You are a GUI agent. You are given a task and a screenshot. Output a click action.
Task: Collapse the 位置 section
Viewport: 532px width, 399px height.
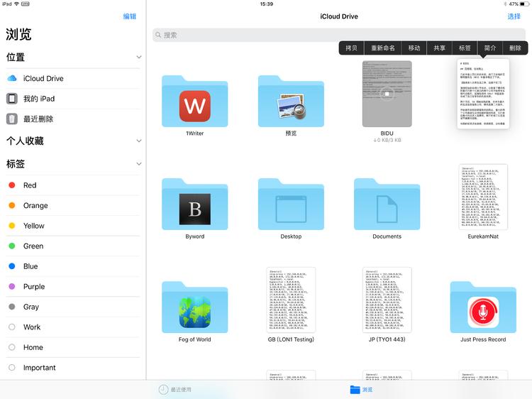(x=139, y=57)
